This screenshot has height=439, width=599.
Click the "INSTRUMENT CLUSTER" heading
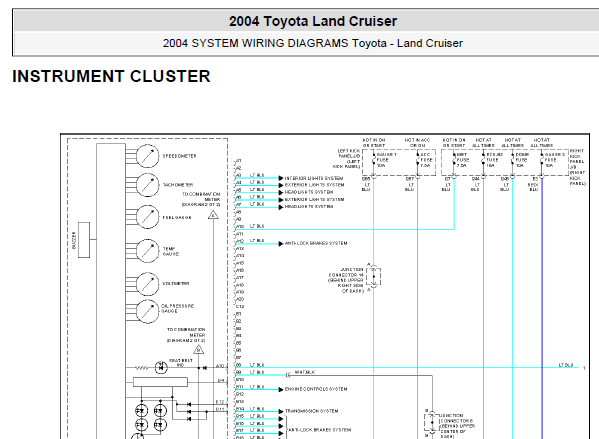point(111,76)
